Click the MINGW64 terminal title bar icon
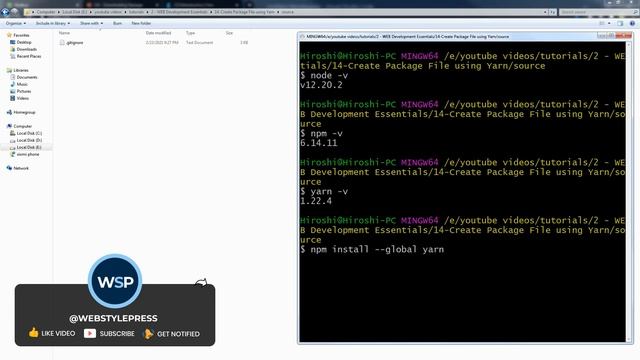 pyautogui.click(x=302, y=36)
